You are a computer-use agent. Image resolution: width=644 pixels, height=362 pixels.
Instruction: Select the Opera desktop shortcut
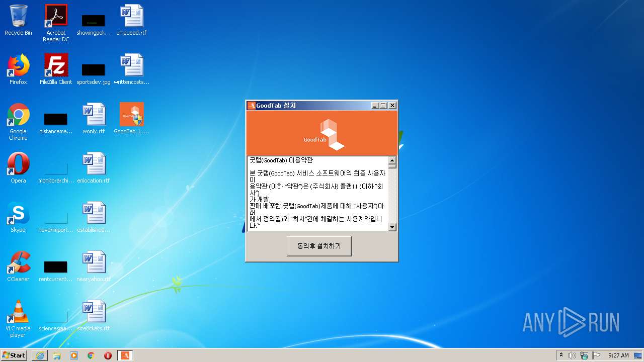pos(18,168)
